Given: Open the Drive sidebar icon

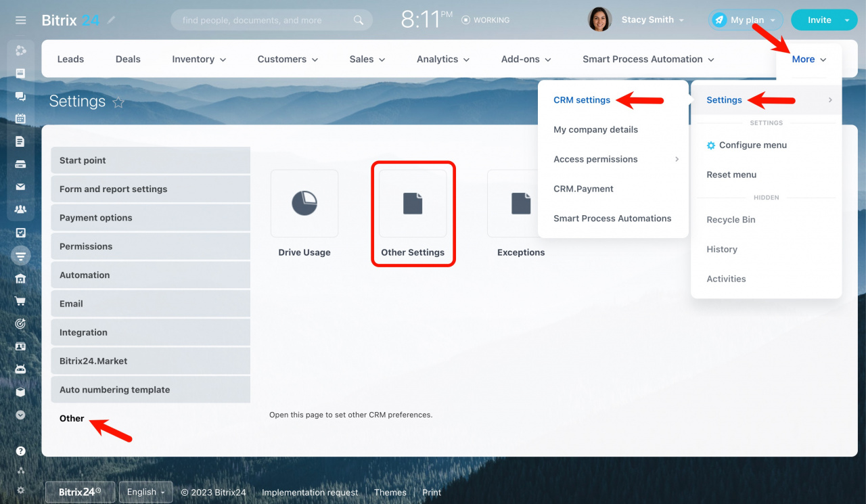Looking at the screenshot, I should coord(21,164).
